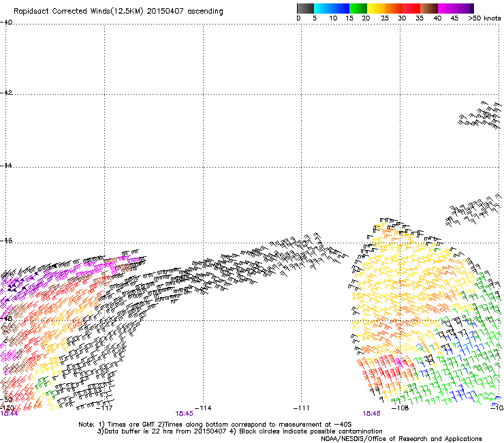Image resolution: width=504 pixels, height=443 pixels.
Task: Click the -44 latitude axis label
Action: [6, 166]
